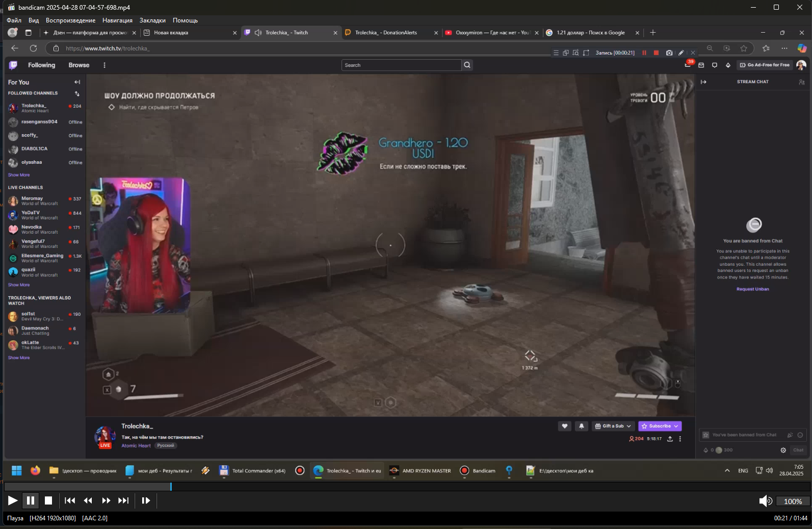Open the Meromay live channel
This screenshot has width=812, height=529.
click(x=45, y=200)
